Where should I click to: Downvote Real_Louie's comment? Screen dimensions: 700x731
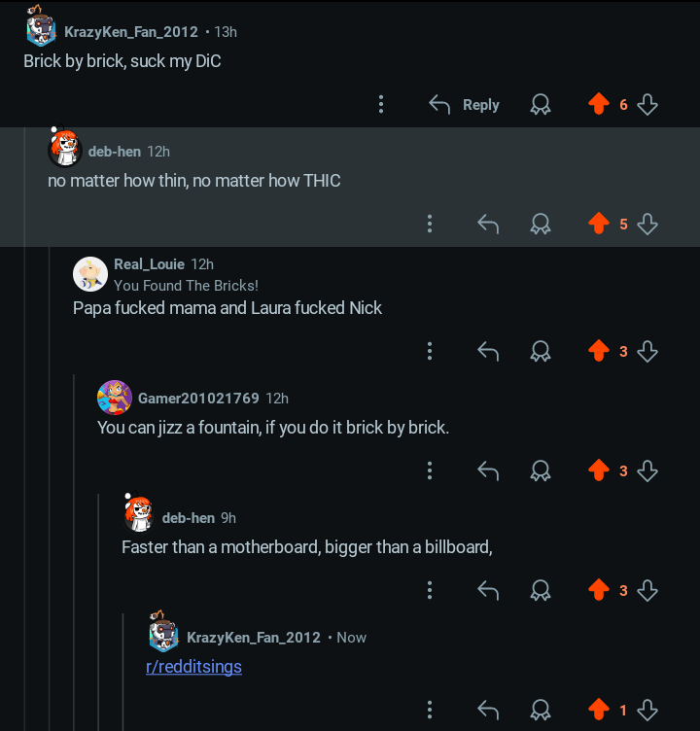[x=647, y=351]
